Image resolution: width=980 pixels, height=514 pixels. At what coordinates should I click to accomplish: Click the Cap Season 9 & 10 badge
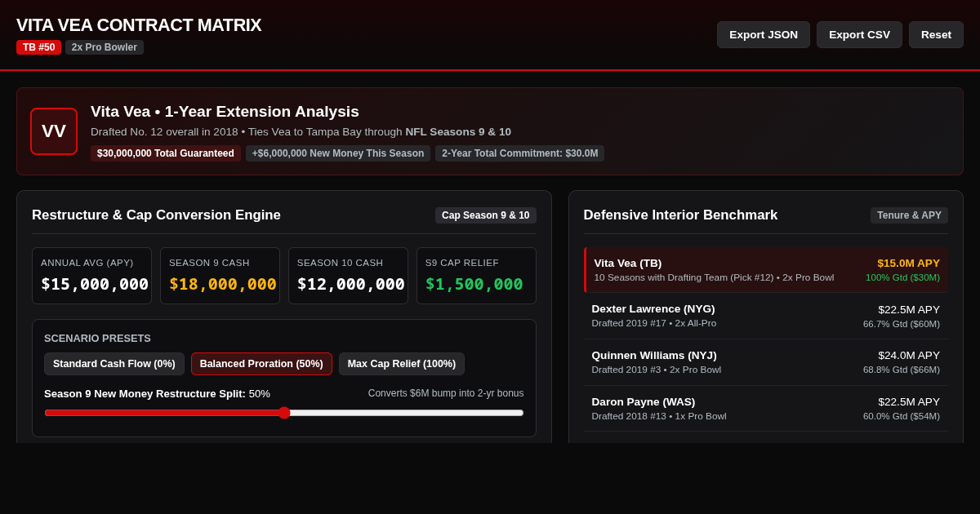[x=486, y=215]
